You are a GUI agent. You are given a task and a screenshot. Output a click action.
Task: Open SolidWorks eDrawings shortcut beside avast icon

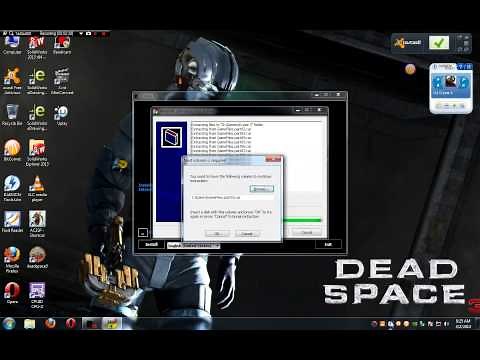click(37, 81)
